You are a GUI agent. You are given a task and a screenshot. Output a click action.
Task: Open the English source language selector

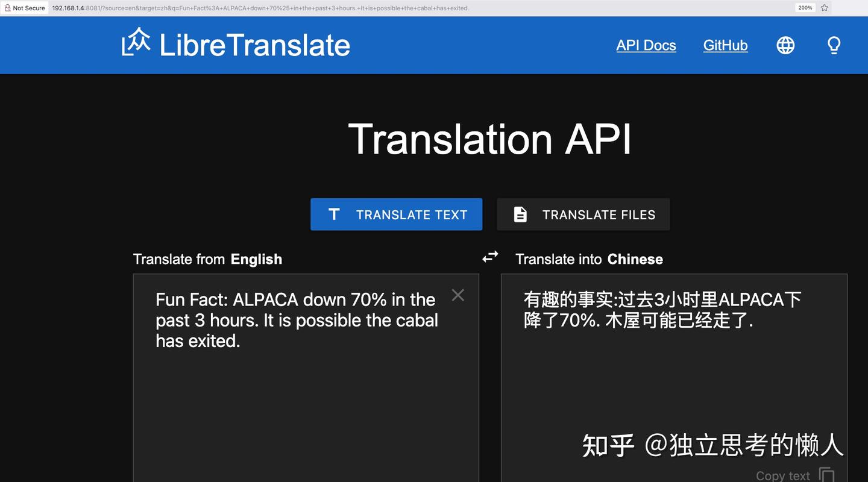[256, 259]
